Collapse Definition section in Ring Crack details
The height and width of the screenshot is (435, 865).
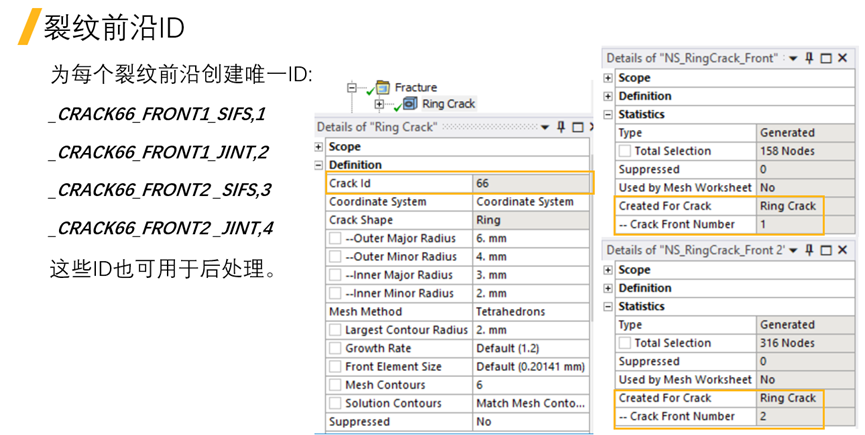319,165
